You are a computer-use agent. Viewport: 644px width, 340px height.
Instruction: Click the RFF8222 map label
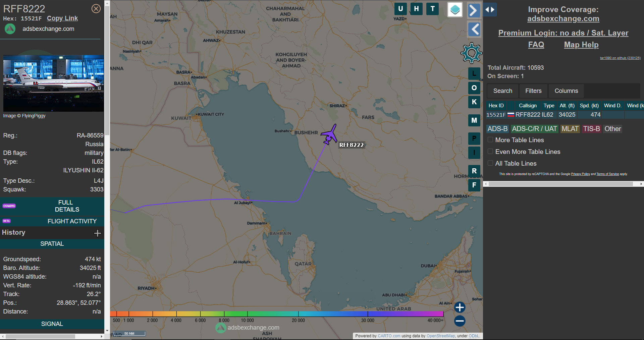click(351, 145)
